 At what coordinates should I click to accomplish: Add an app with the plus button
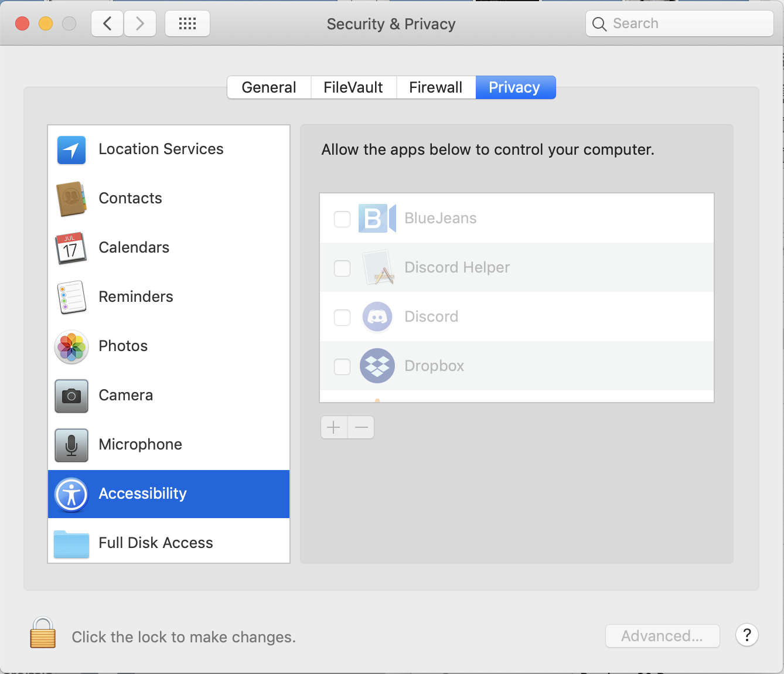pyautogui.click(x=334, y=427)
